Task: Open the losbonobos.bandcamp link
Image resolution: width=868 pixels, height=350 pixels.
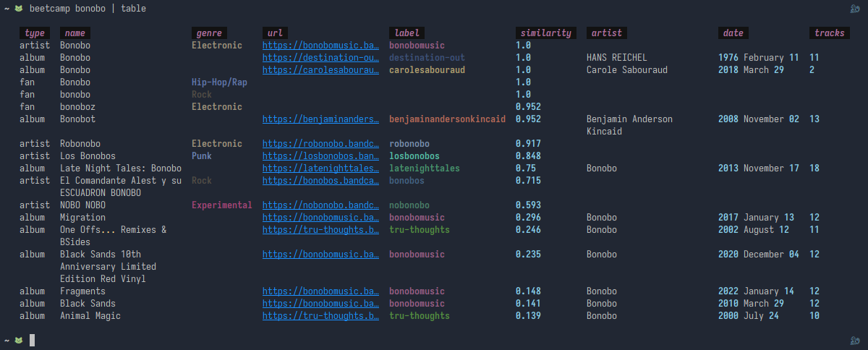Action: tap(320, 156)
